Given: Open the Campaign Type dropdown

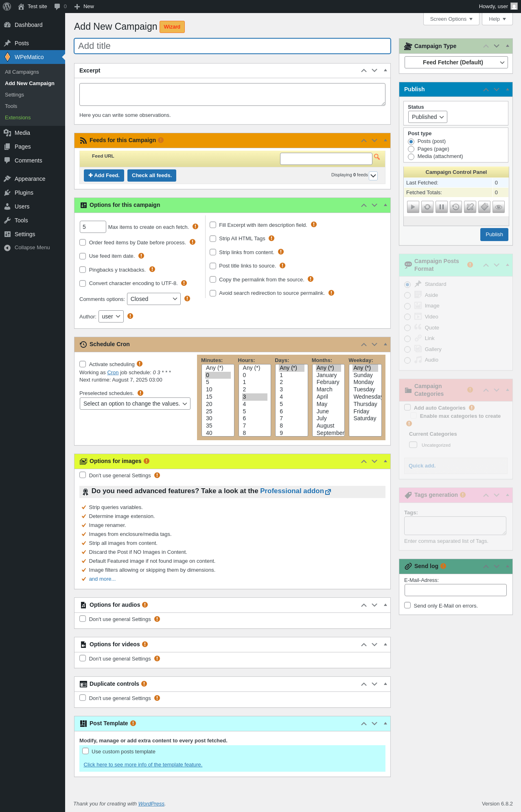Looking at the screenshot, I should [x=456, y=62].
